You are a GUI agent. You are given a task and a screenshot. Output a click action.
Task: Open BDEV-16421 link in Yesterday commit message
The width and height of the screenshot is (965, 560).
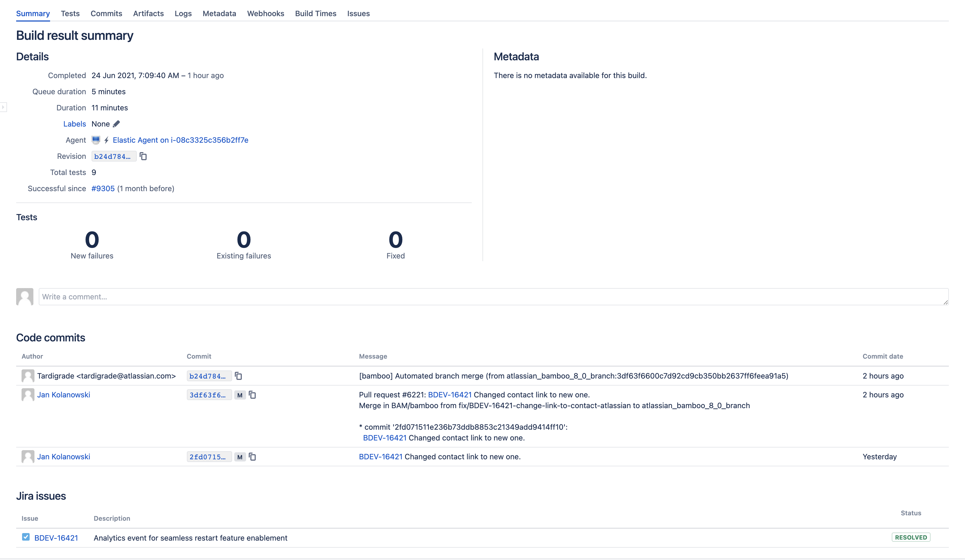click(381, 457)
